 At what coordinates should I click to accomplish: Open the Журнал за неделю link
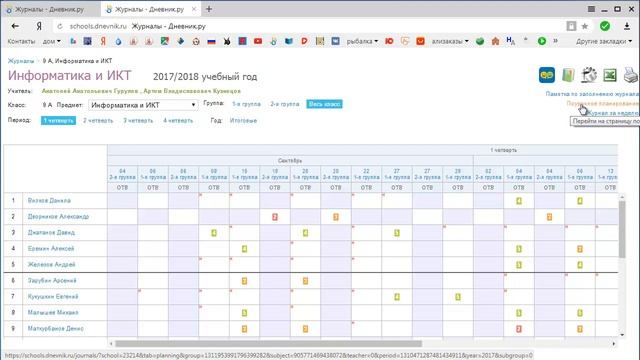click(613, 113)
